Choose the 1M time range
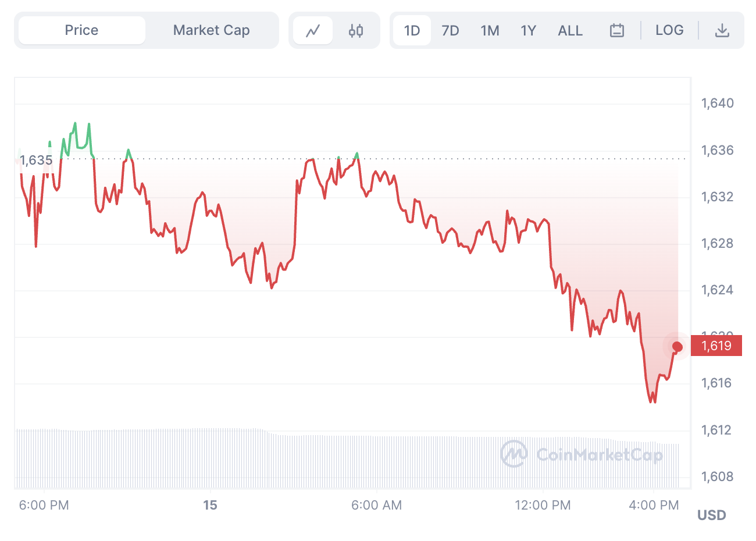The width and height of the screenshot is (756, 541). pyautogui.click(x=490, y=30)
